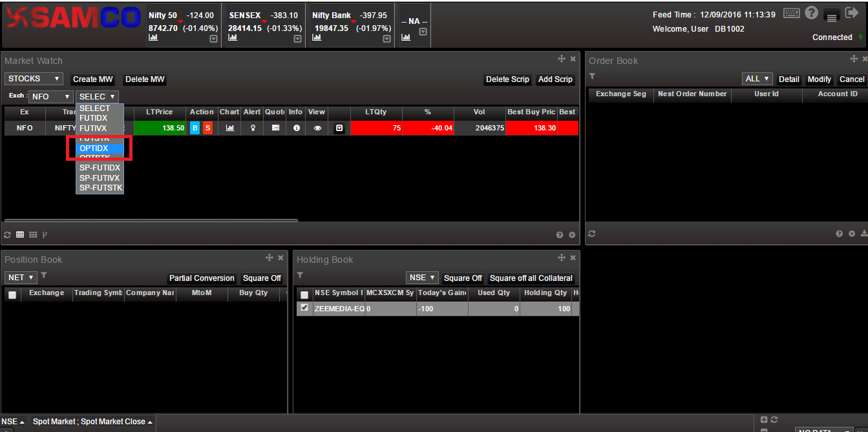The image size is (868, 432).
Task: Open Market Watch help icon
Action: point(560,235)
